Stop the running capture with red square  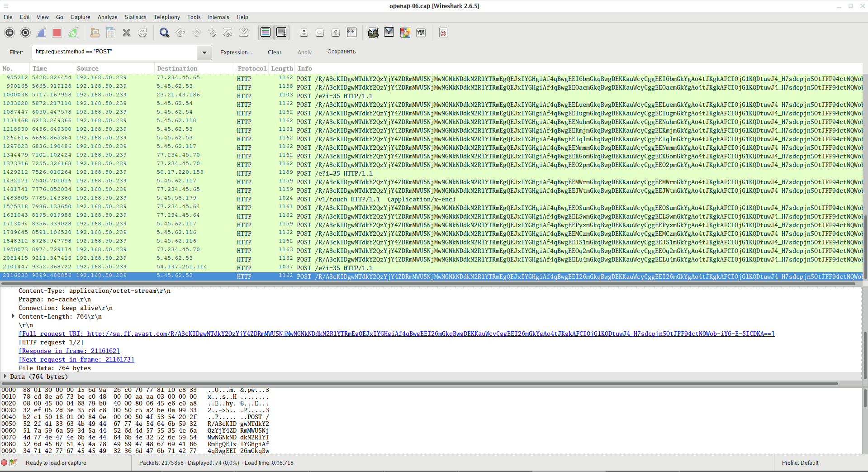pyautogui.click(x=57, y=33)
